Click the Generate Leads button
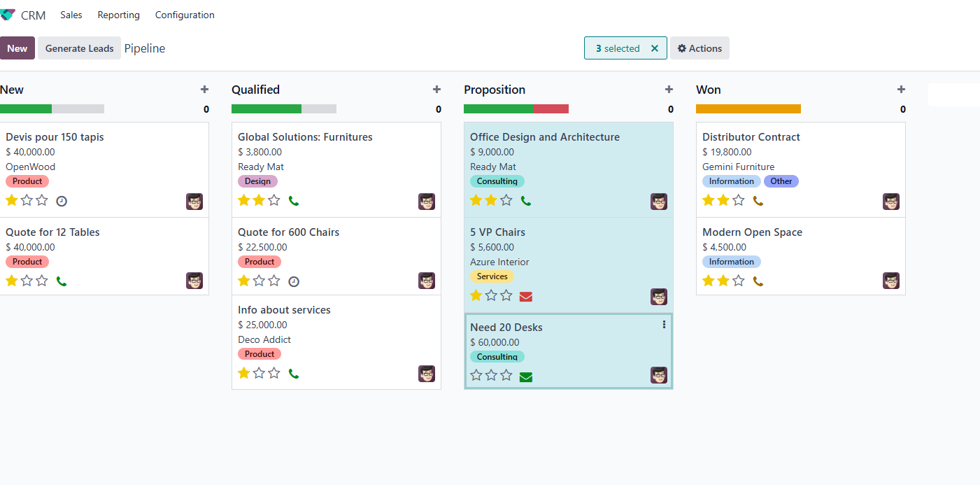This screenshot has width=980, height=485. click(79, 48)
